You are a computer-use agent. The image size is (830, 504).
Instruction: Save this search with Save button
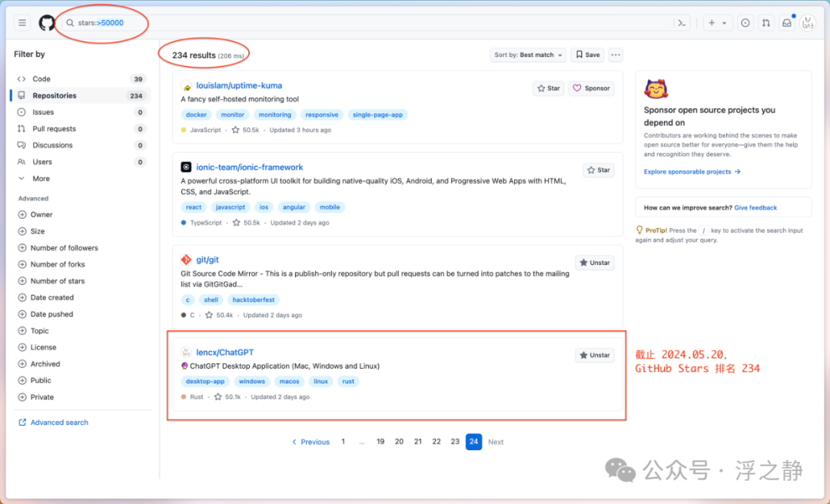point(588,55)
